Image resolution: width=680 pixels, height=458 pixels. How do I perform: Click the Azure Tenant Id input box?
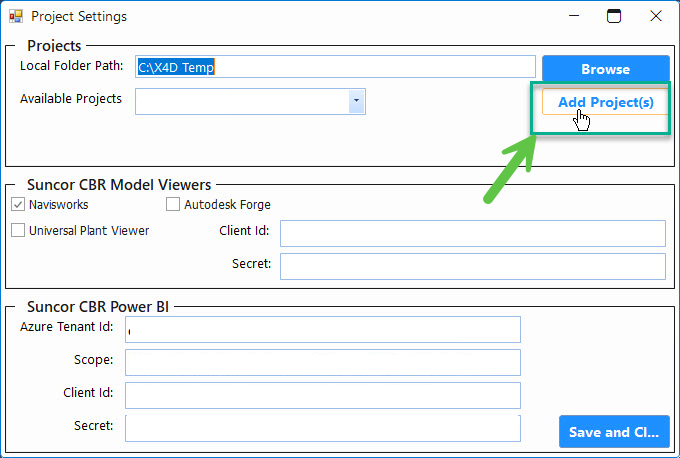(322, 329)
